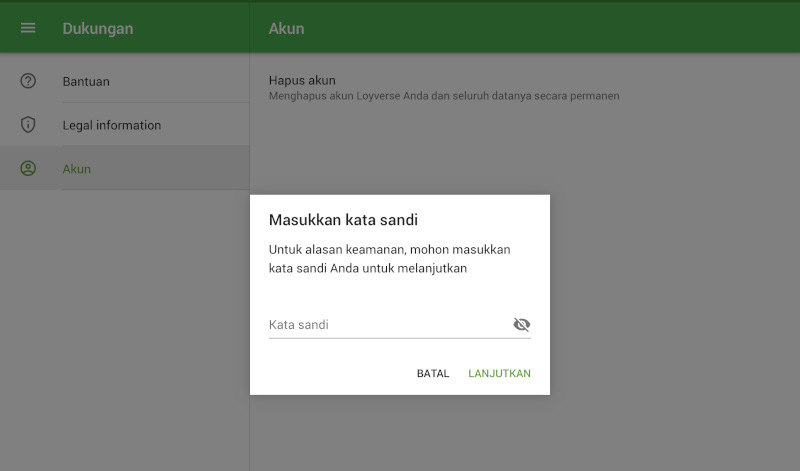Image resolution: width=800 pixels, height=471 pixels.
Task: Toggle password visibility eye icon
Action: [521, 325]
